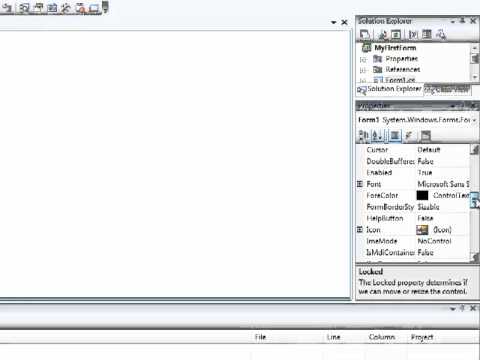
Task: Click the ImeMode NoControl value
Action: tap(434, 241)
